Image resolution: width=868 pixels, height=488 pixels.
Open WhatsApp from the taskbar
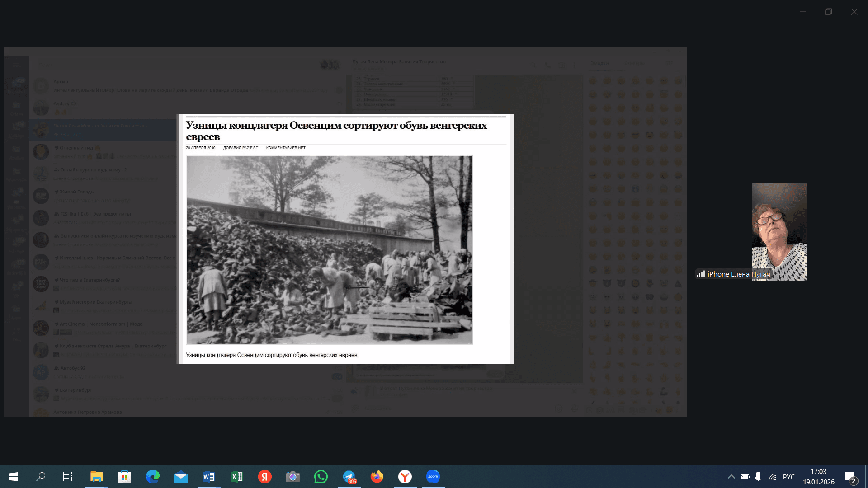tap(321, 477)
